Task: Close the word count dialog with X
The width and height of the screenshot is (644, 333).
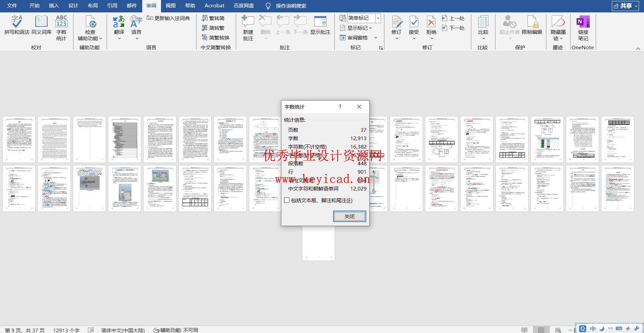Action: (x=359, y=107)
